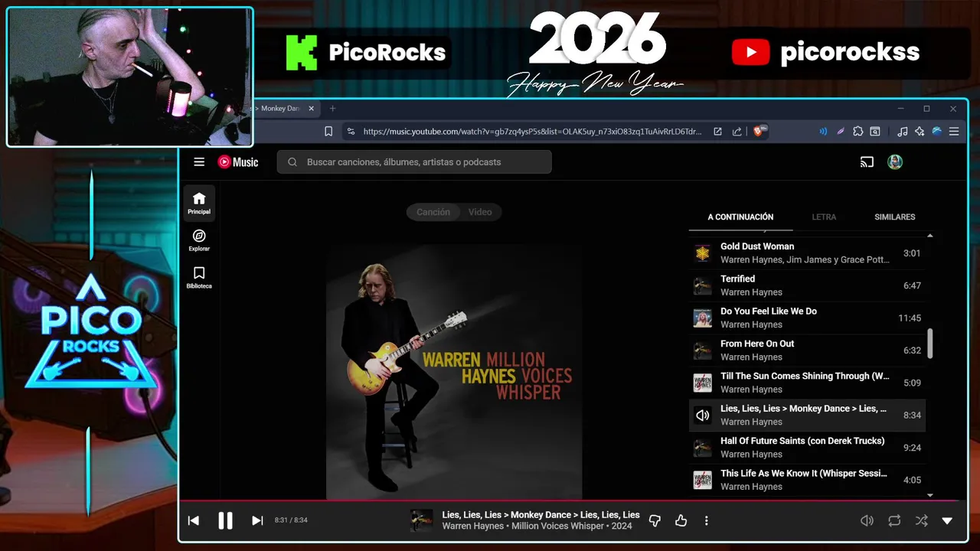
Task: Click the music note media control icon
Action: click(903, 132)
